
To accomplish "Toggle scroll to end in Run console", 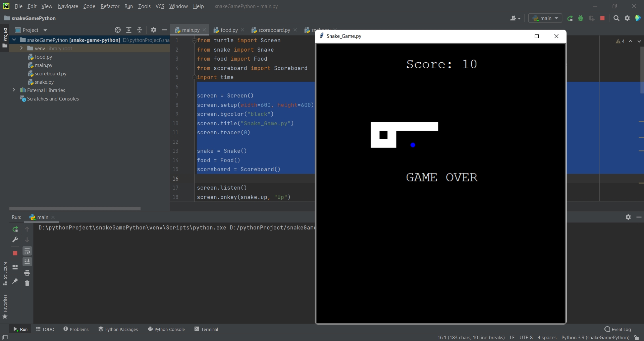I will click(27, 262).
